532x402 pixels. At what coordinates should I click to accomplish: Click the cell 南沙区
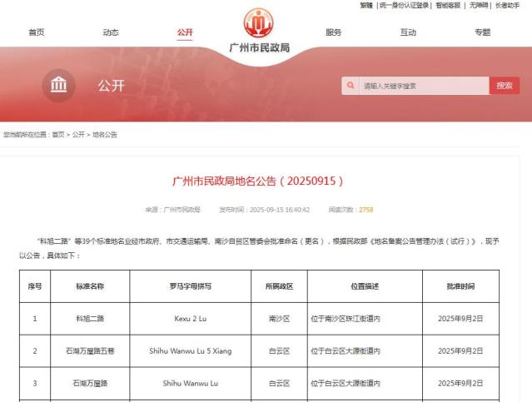(279, 319)
